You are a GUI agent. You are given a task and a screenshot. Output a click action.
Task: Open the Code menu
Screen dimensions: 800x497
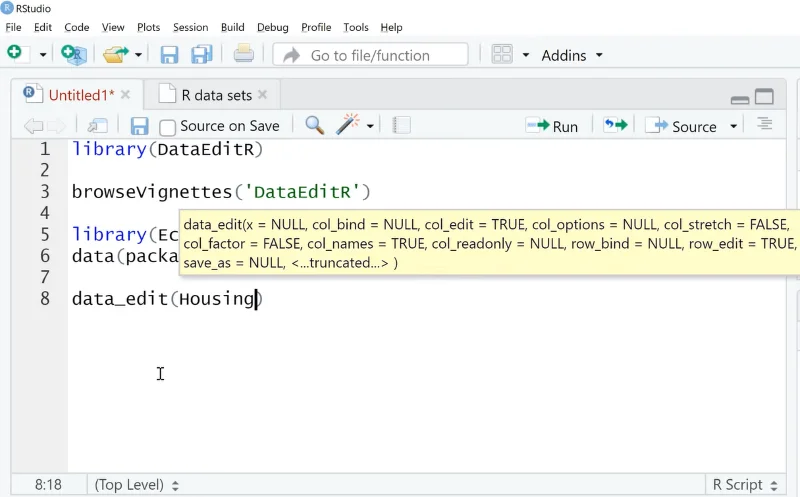pos(77,27)
